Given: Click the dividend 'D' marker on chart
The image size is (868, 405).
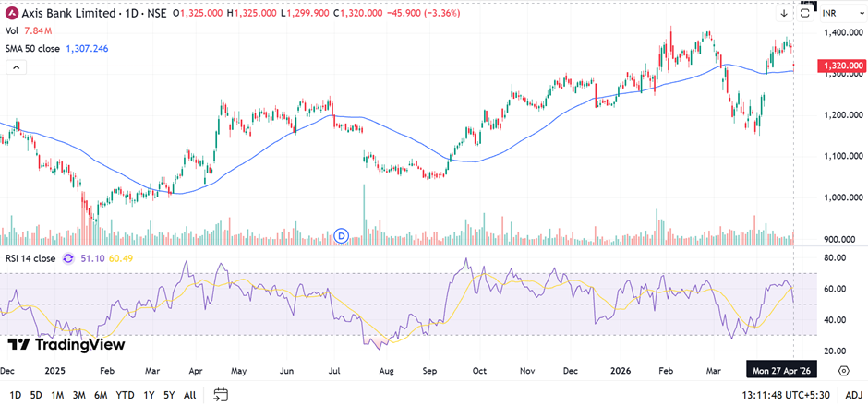Looking at the screenshot, I should coord(341,236).
